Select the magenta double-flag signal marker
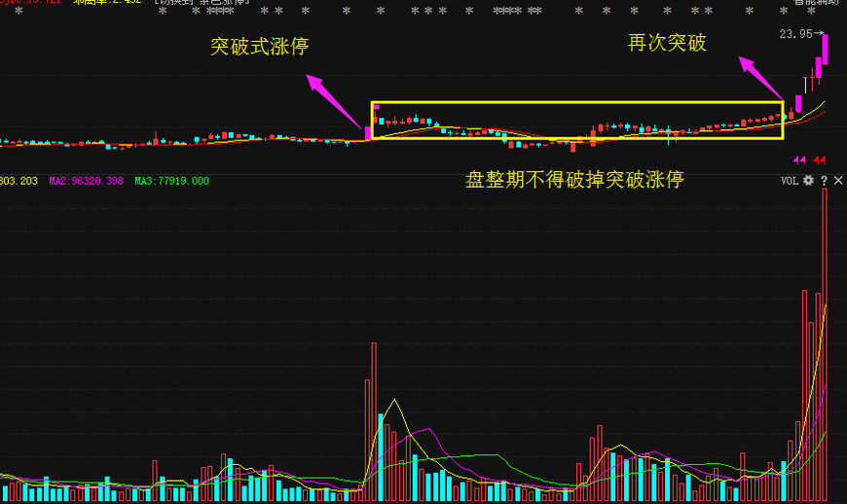Viewport: 847px width, 504px height. [x=799, y=160]
